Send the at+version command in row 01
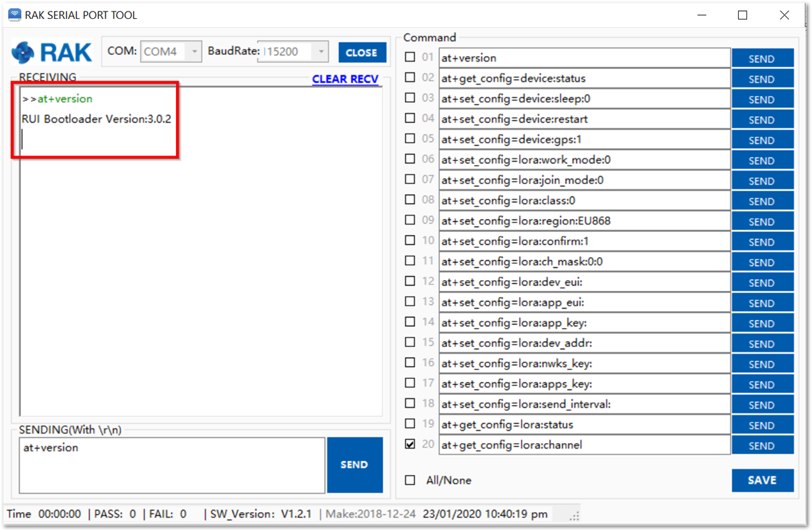 click(762, 59)
